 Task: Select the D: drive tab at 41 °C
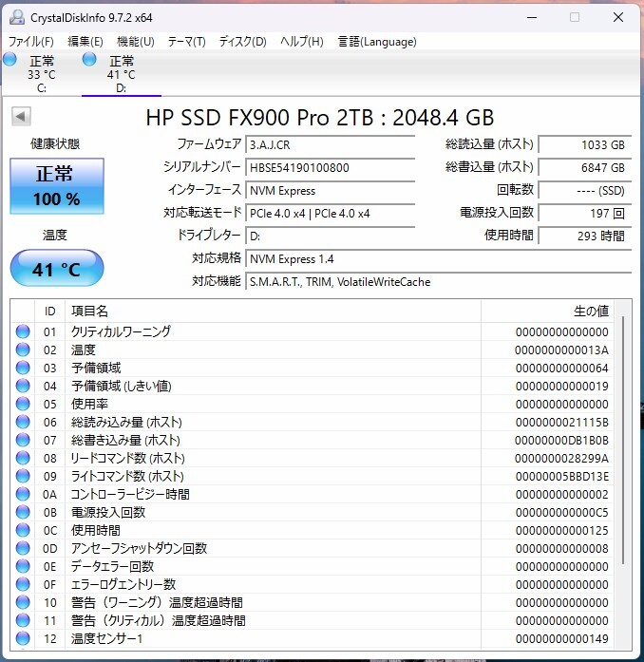122,73
